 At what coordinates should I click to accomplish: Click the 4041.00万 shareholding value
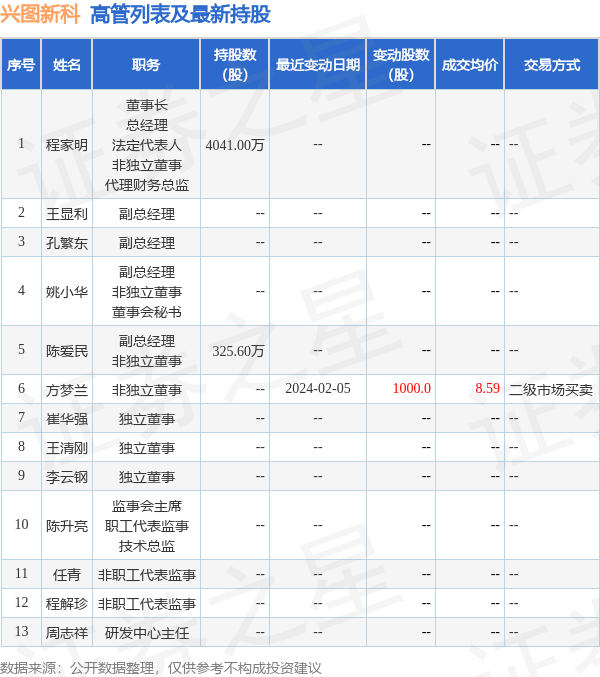coord(235,145)
